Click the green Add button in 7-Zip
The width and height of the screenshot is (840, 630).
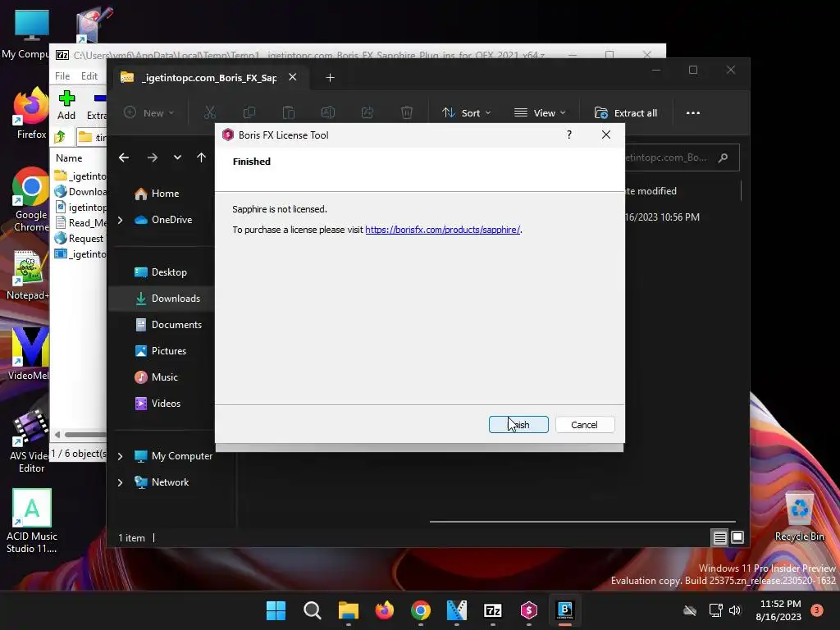pyautogui.click(x=66, y=105)
